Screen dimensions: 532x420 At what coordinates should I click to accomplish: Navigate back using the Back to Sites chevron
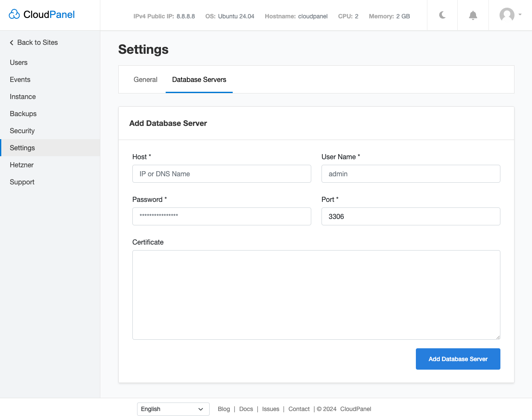11,42
